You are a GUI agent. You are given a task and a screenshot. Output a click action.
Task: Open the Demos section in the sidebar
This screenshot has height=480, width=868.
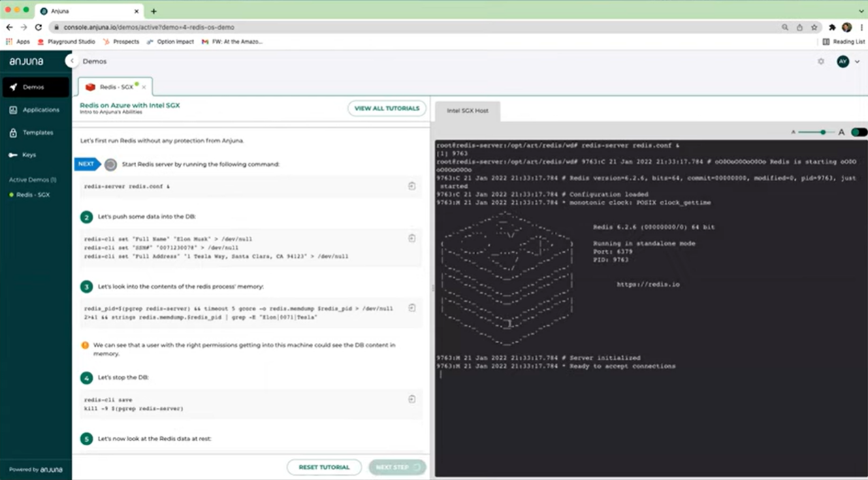click(x=34, y=87)
